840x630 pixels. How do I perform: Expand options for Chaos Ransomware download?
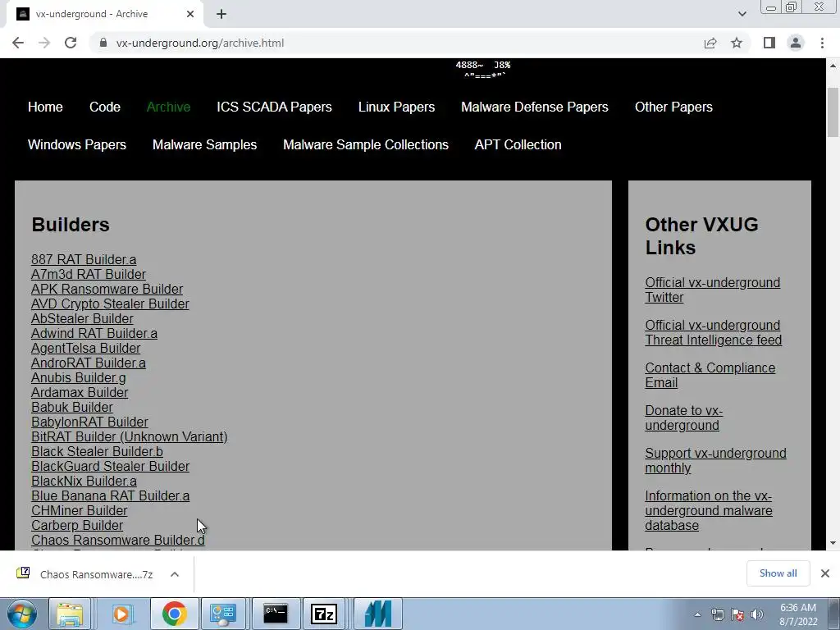(174, 574)
